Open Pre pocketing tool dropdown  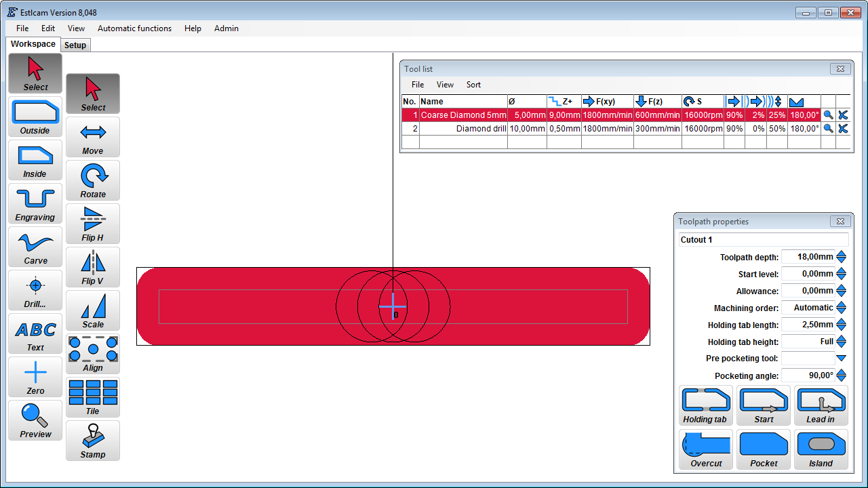coord(842,359)
